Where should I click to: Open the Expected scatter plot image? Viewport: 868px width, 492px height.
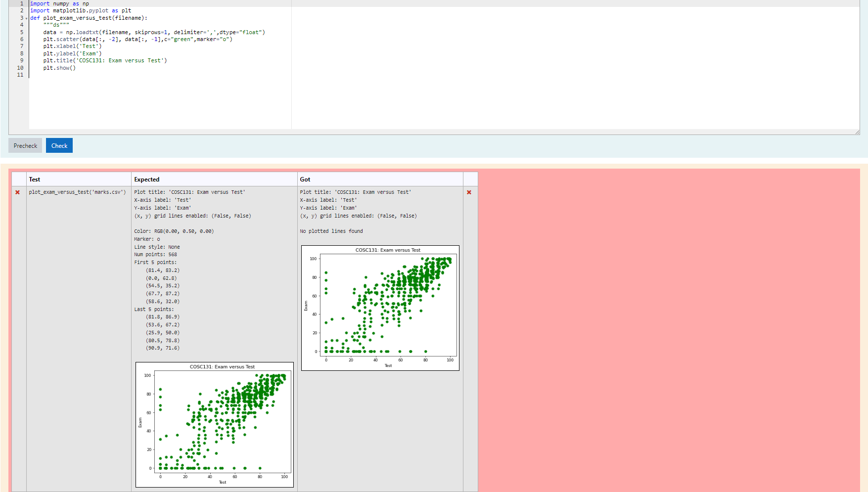[215, 425]
